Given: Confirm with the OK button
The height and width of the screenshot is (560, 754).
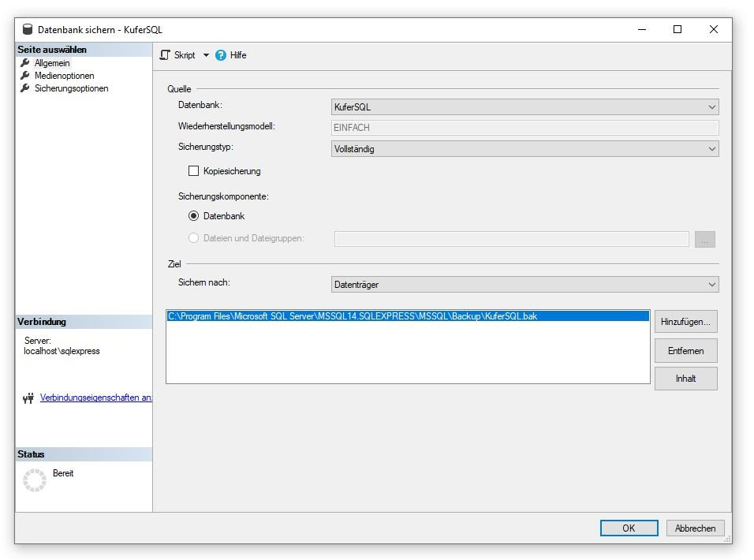Looking at the screenshot, I should coord(629,528).
